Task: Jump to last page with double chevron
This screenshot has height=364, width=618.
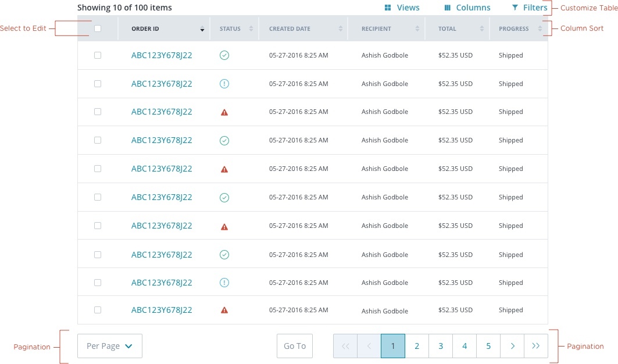Action: pyautogui.click(x=536, y=346)
